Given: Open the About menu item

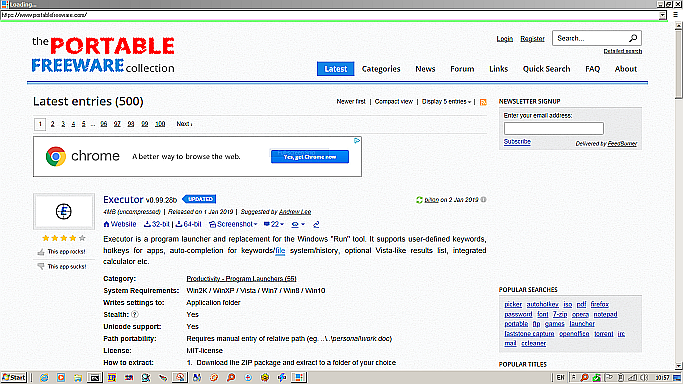Looking at the screenshot, I should click(x=626, y=69).
